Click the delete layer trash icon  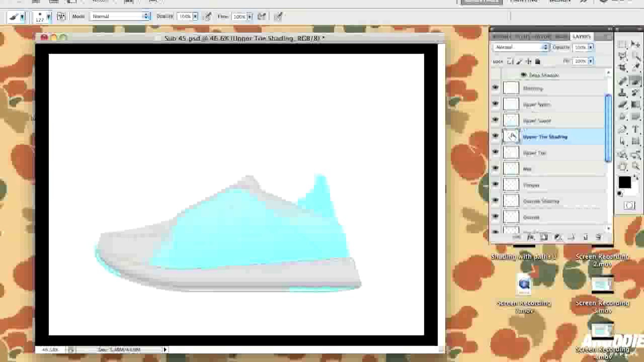(598, 237)
